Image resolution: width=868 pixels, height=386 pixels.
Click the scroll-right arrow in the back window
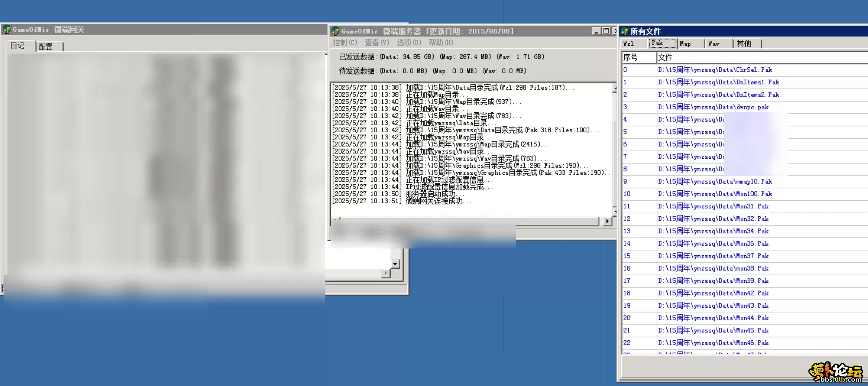386,273
